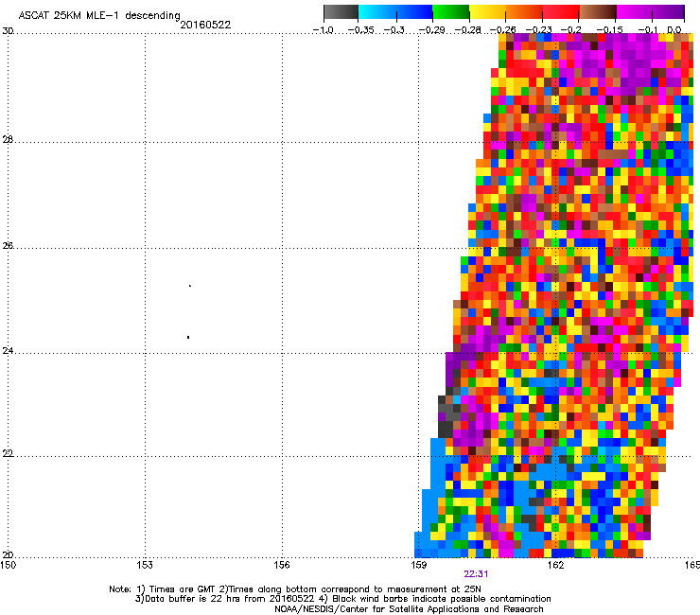Click the brown segment of the color bar
The height and width of the screenshot is (615, 700).
pos(598,12)
